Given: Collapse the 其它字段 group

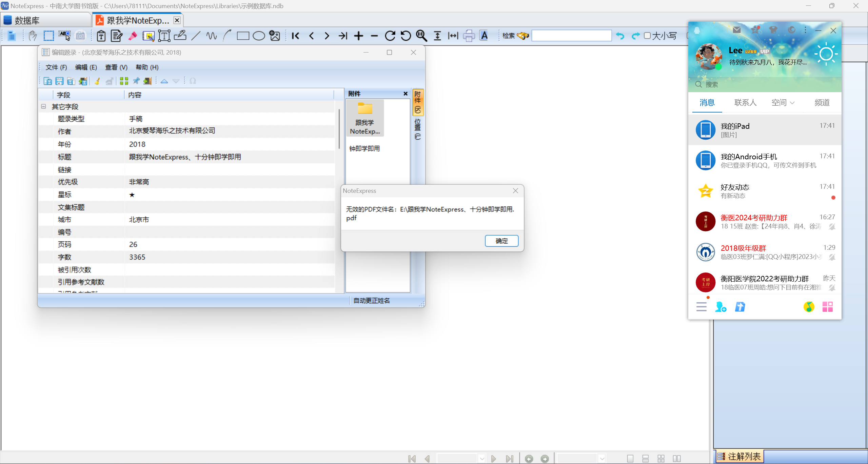Looking at the screenshot, I should 43,106.
